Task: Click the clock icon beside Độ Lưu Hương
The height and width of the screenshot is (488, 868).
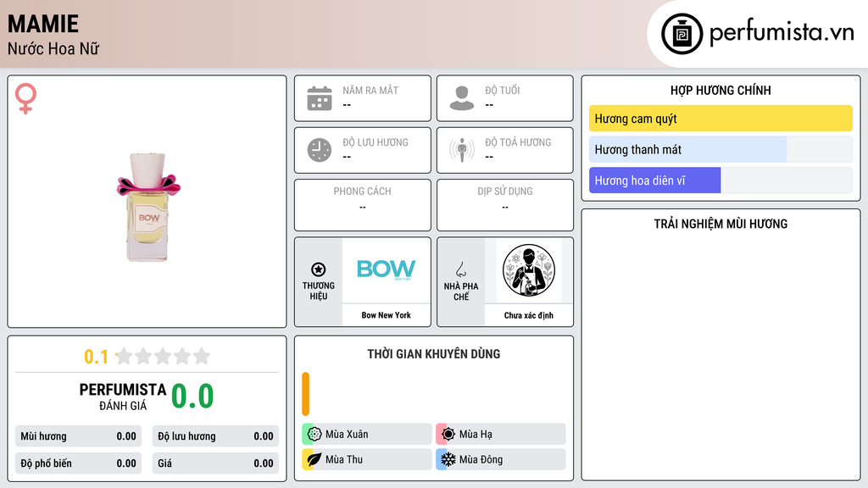Action: [320, 150]
